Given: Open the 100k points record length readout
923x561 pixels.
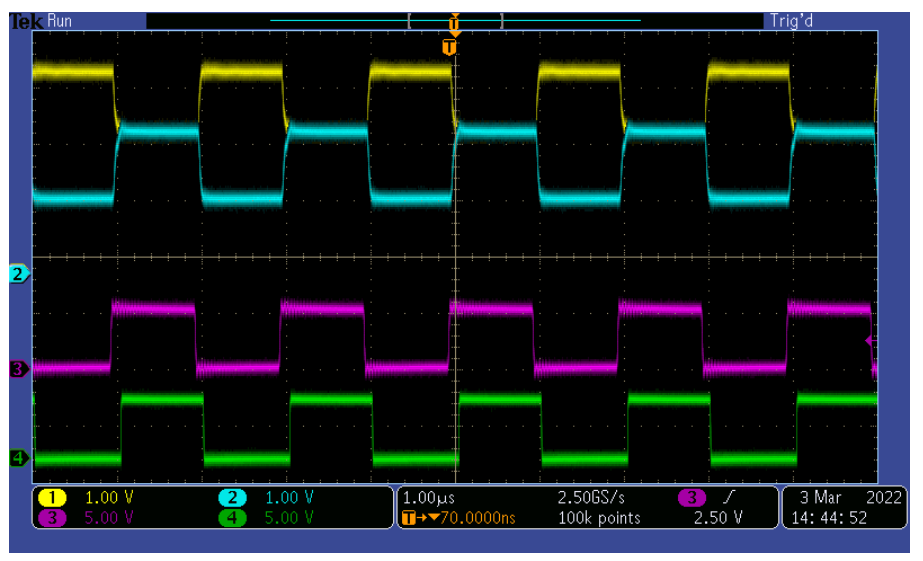Looking at the screenshot, I should click(600, 518).
